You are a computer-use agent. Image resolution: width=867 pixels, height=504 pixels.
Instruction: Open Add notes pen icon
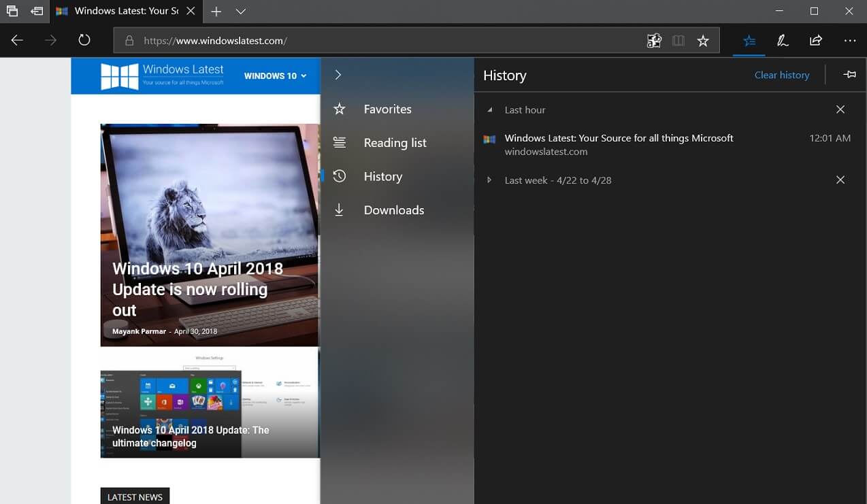click(783, 41)
